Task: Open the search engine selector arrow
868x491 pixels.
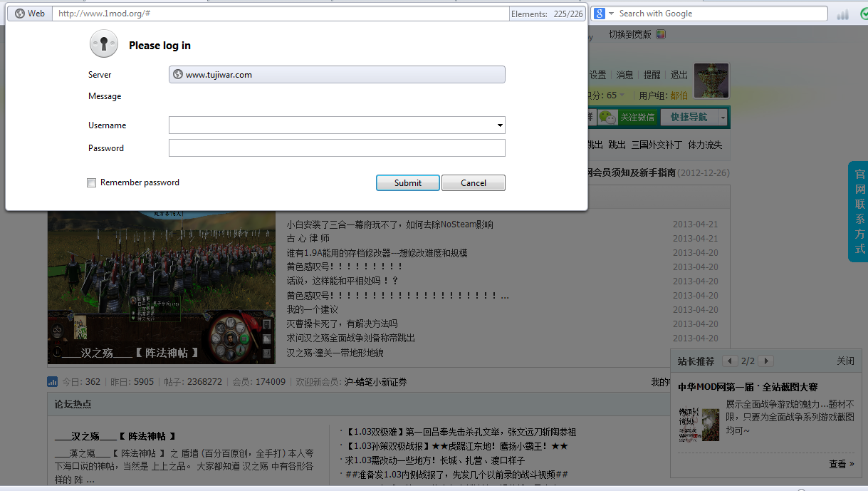Action: click(x=610, y=14)
